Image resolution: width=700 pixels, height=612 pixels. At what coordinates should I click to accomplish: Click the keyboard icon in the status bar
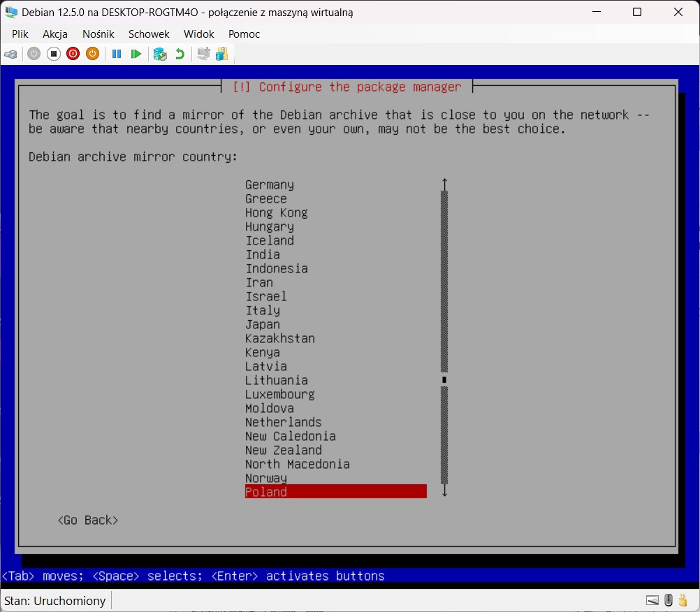pos(652,600)
